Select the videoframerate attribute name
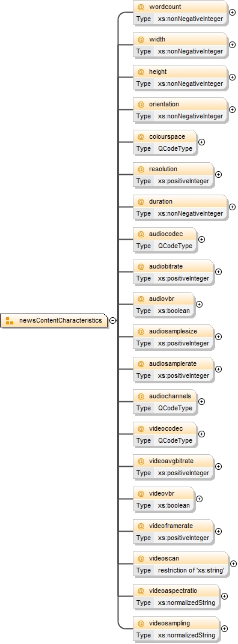The width and height of the screenshot is (238, 644). pyautogui.click(x=171, y=526)
